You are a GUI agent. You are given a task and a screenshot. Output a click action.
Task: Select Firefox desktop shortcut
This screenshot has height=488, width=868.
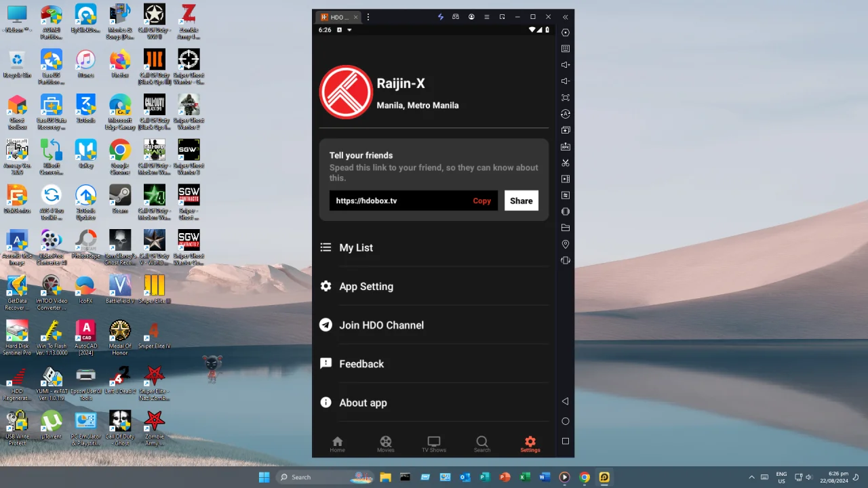tap(120, 64)
